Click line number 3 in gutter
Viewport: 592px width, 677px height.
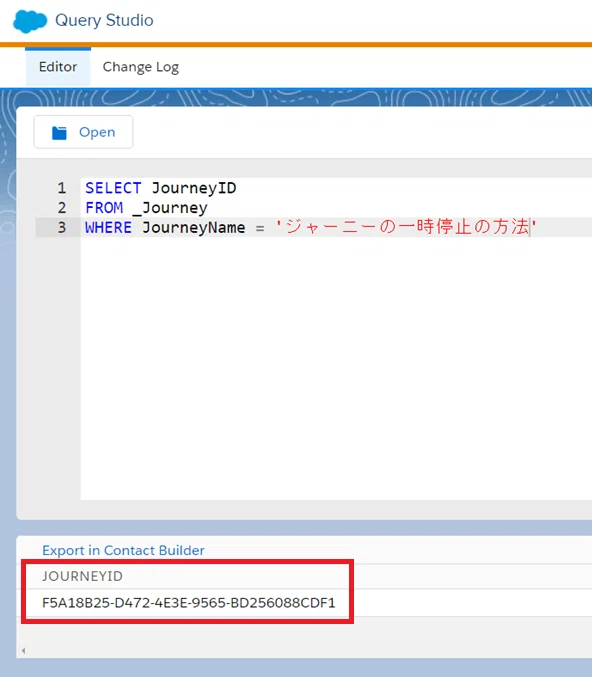(x=62, y=227)
